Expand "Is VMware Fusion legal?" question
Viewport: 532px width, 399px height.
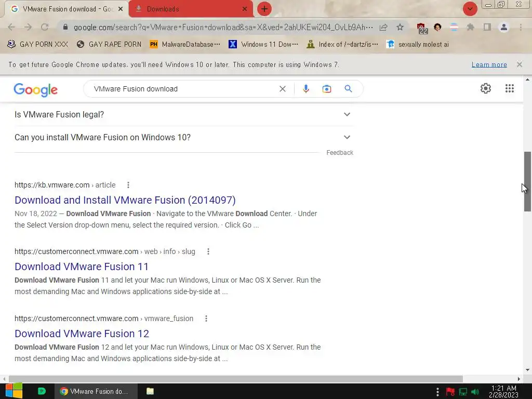pyautogui.click(x=184, y=115)
